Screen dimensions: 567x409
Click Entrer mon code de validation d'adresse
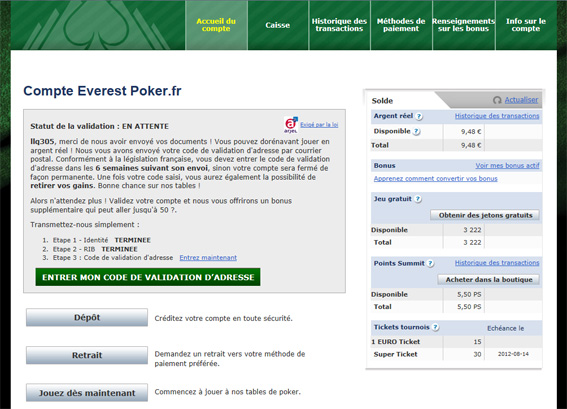coord(148,277)
